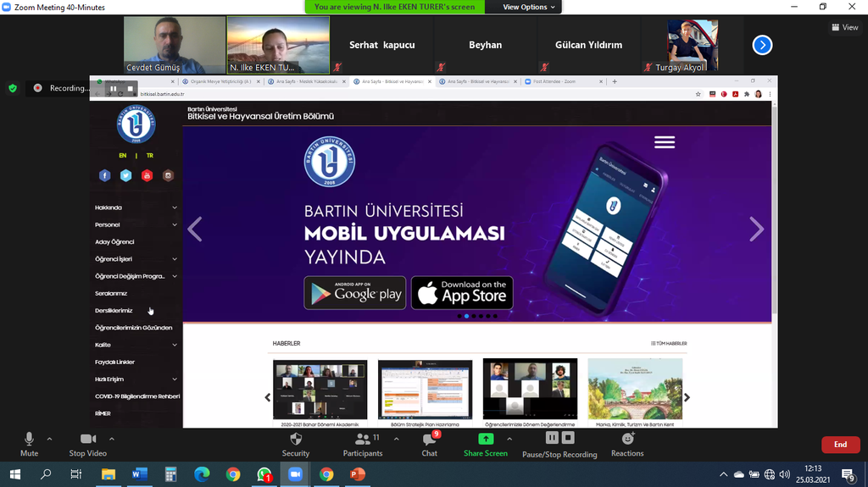Viewport: 868px width, 487px height.
Task: Open the Chat panel
Action: coord(430,445)
